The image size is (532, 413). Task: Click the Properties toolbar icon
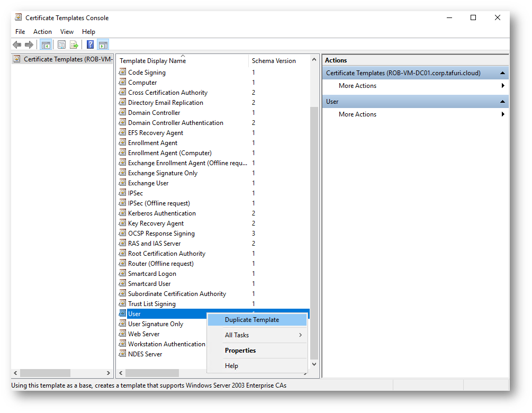click(x=61, y=45)
